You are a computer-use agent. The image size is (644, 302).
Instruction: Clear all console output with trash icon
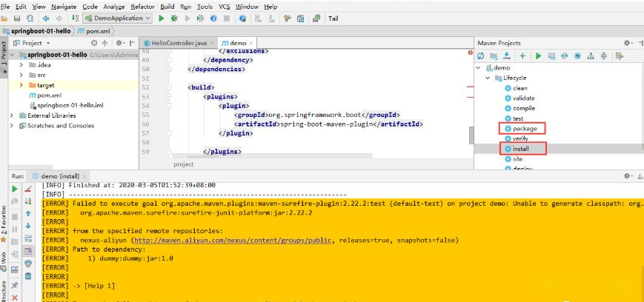pos(28,276)
